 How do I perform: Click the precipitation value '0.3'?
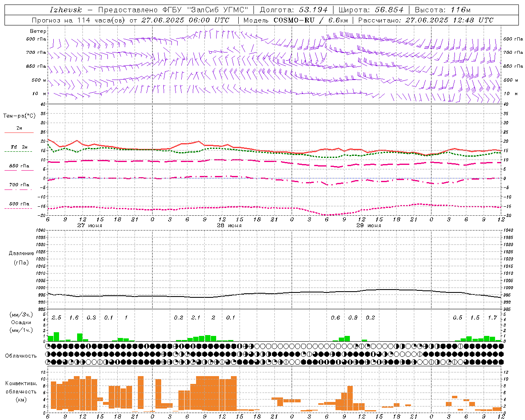click(91, 318)
